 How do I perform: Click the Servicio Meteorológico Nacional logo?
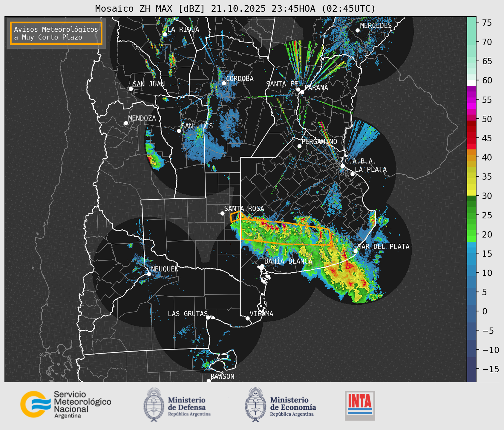coord(65,404)
